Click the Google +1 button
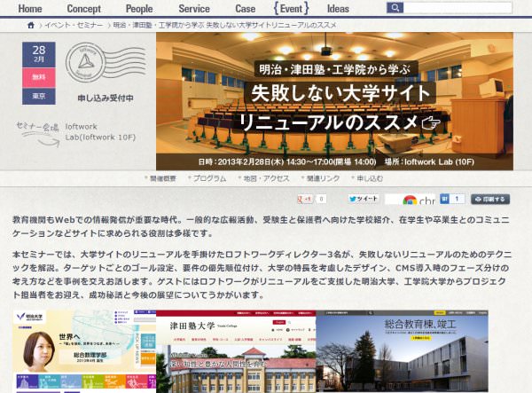Image resolution: width=532 pixels, height=393 pixels. click(x=305, y=200)
